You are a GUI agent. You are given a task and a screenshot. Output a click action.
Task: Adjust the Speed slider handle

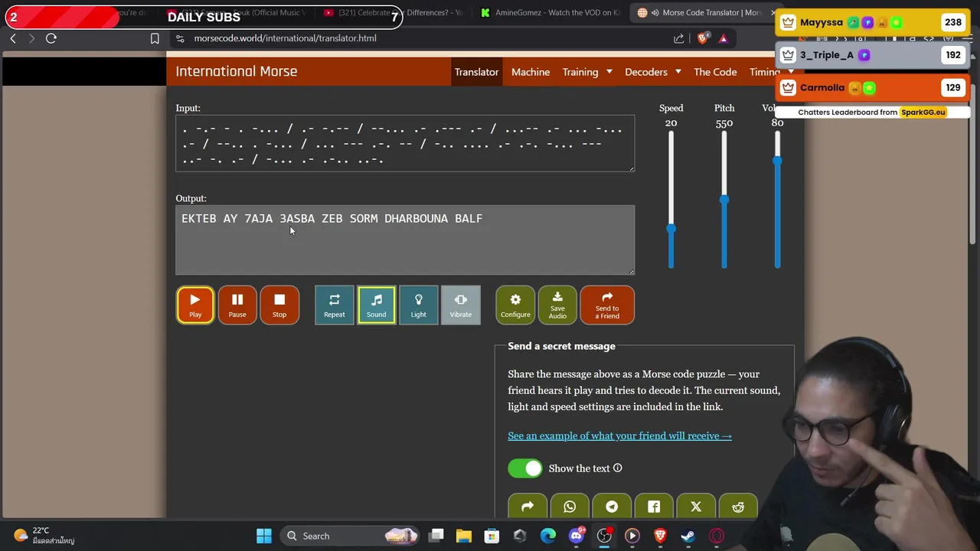click(x=671, y=229)
